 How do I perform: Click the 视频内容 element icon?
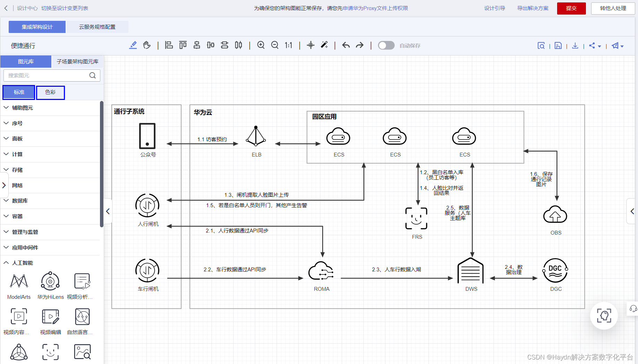pos(19,316)
